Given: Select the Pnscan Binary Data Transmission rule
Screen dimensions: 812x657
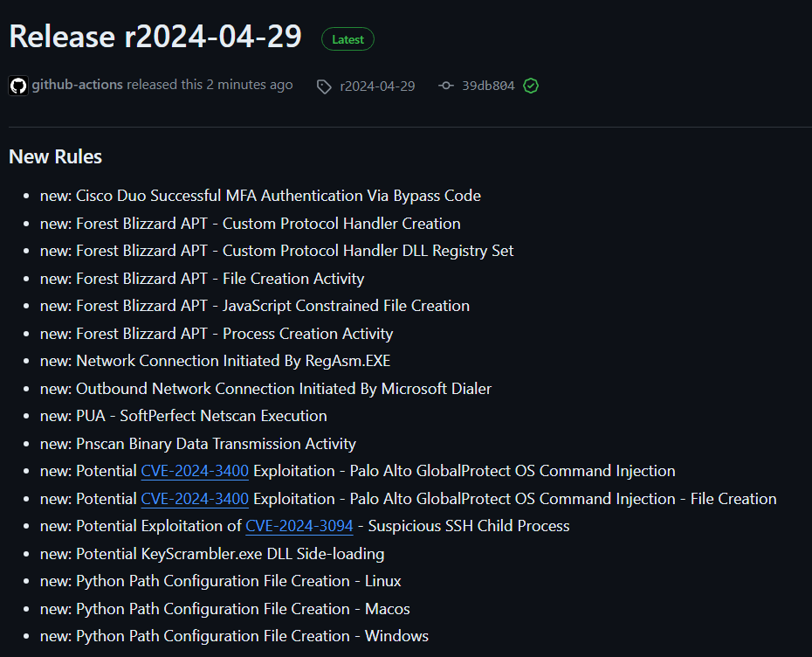Looking at the screenshot, I should [x=197, y=444].
